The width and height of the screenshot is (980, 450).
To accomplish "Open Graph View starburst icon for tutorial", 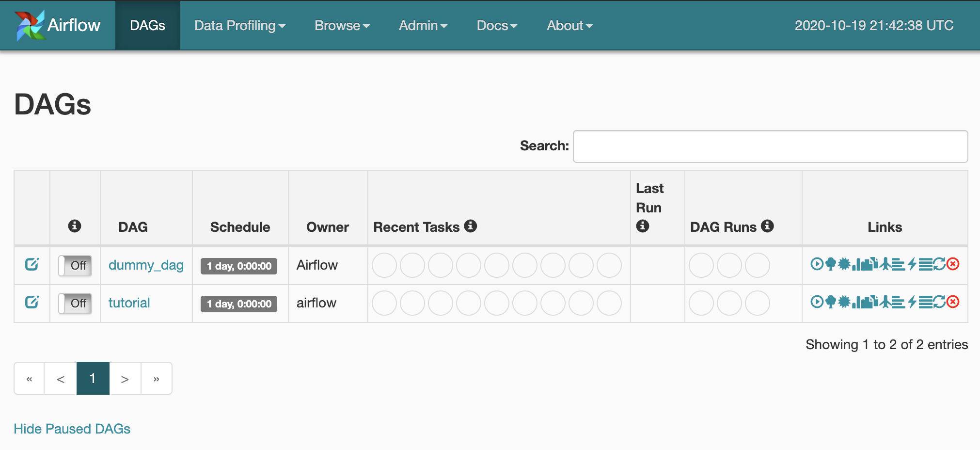I will tap(844, 302).
